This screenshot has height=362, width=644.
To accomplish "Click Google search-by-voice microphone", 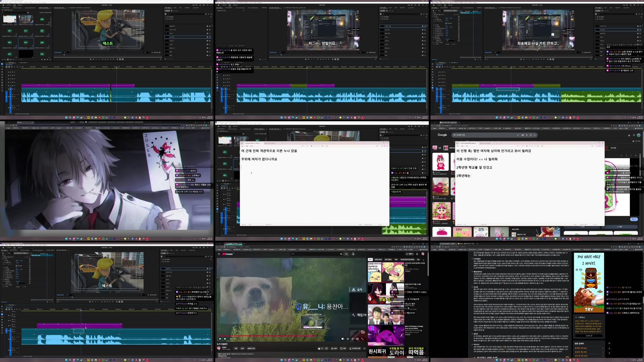I will tap(527, 135).
